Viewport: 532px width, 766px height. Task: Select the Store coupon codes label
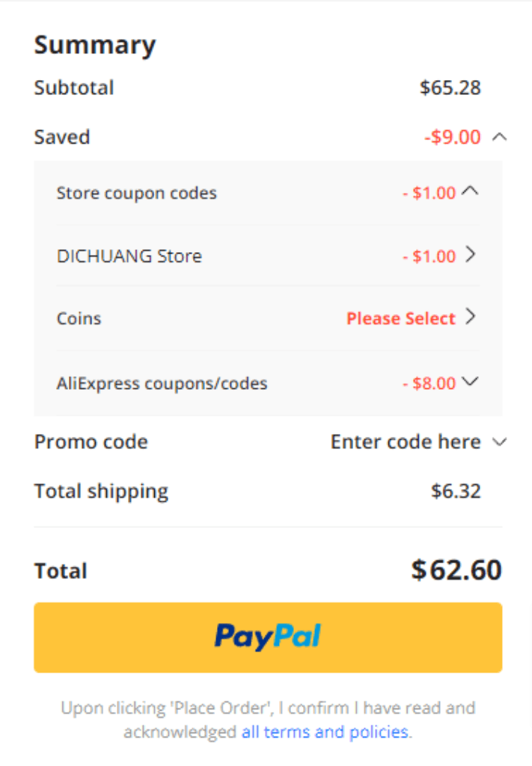(136, 193)
